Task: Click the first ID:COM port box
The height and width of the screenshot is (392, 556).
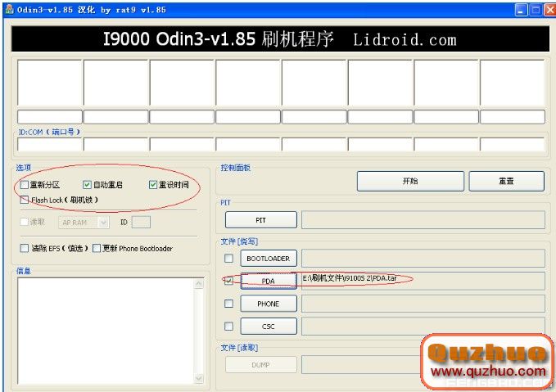Action: [50, 145]
